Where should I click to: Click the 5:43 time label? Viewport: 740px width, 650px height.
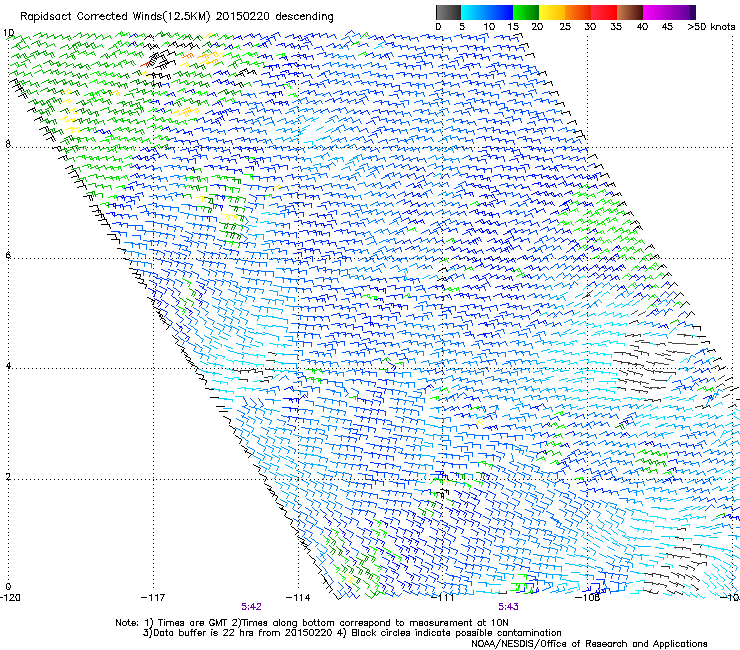coord(508,607)
